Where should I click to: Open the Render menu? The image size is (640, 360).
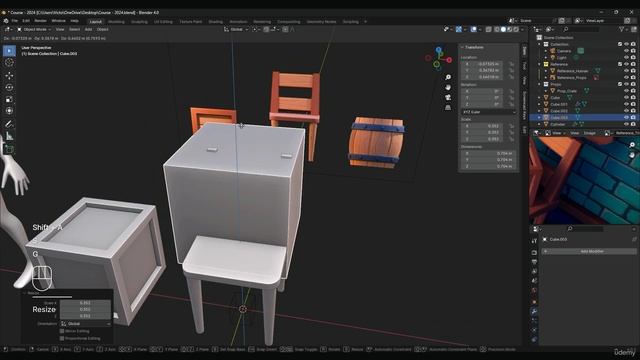(x=40, y=21)
